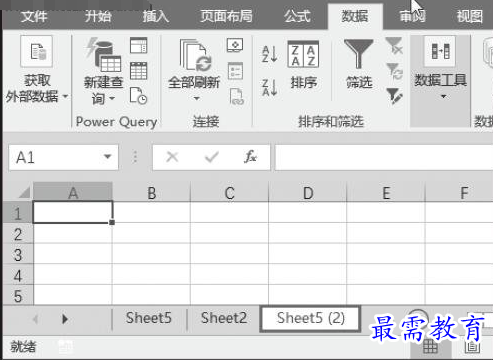Switch to Page Layout view icon
The height and width of the screenshot is (360, 493).
point(472,347)
